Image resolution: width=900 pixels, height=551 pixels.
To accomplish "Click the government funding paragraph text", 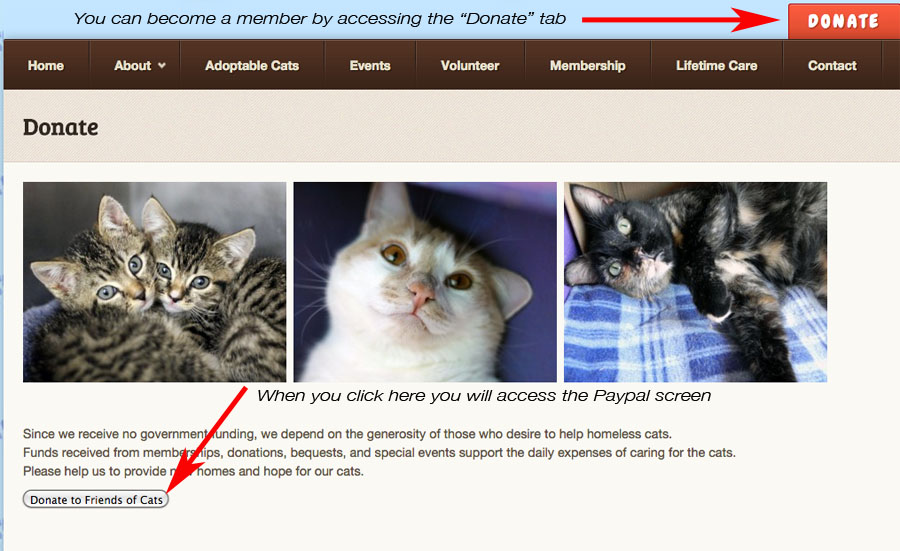I will click(x=379, y=452).
